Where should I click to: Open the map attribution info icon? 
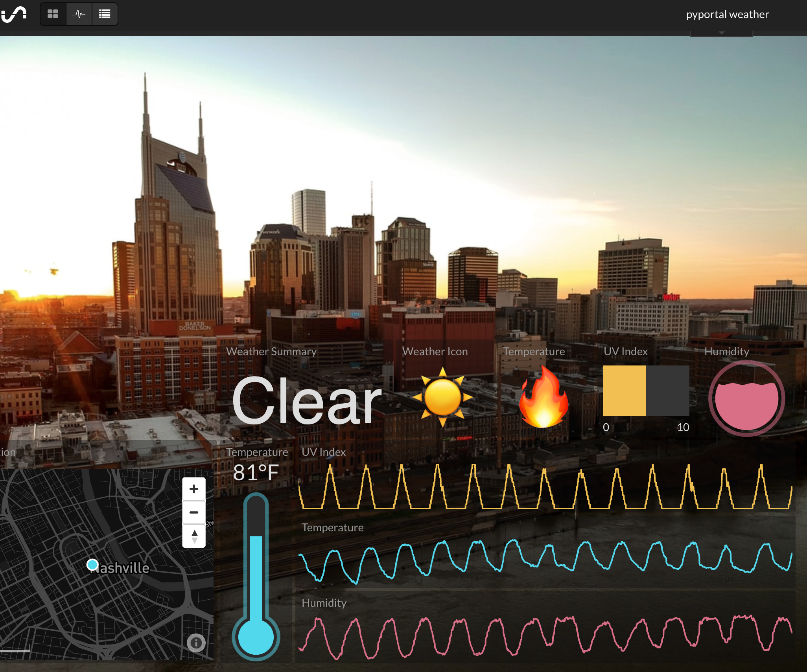[195, 644]
